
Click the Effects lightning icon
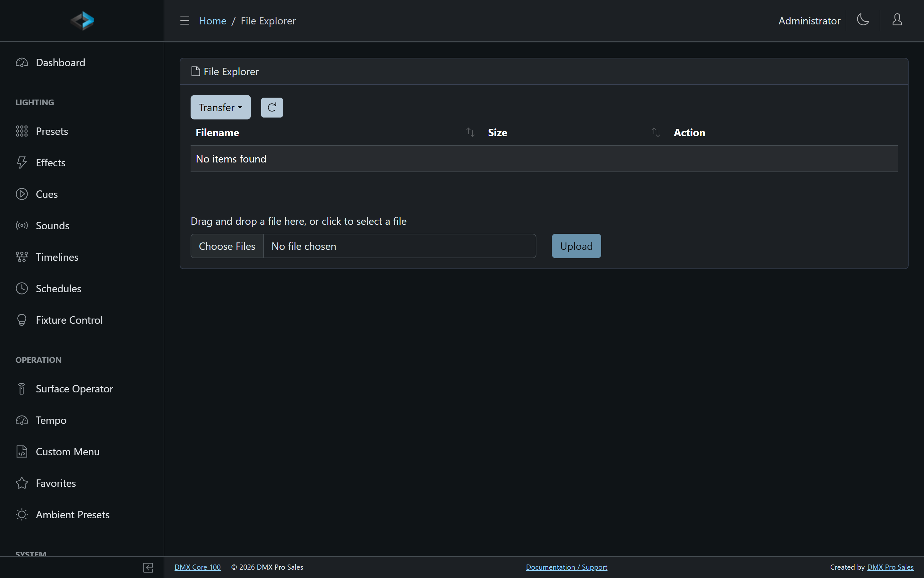[x=22, y=162]
